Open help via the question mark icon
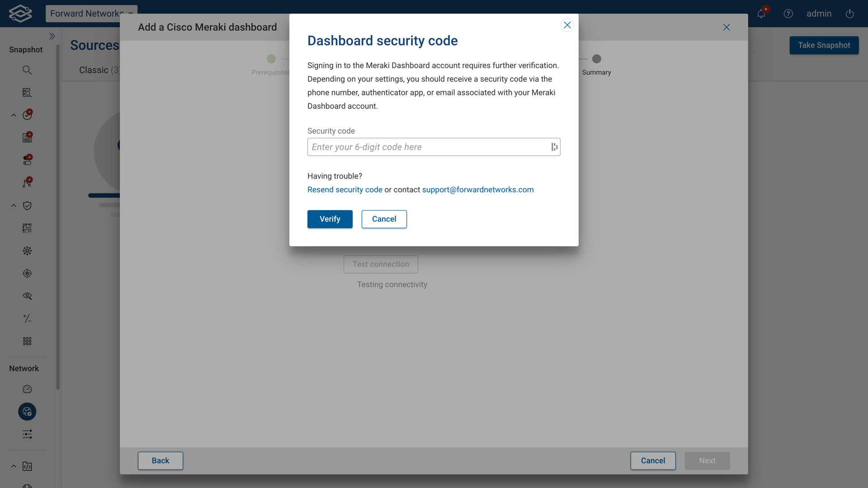Screen dimensions: 868x488 point(788,14)
